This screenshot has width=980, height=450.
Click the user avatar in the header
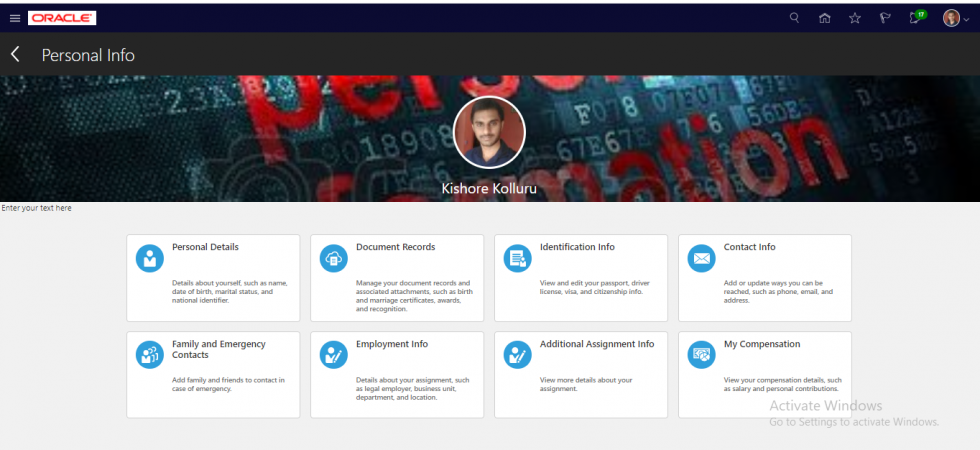pos(951,18)
